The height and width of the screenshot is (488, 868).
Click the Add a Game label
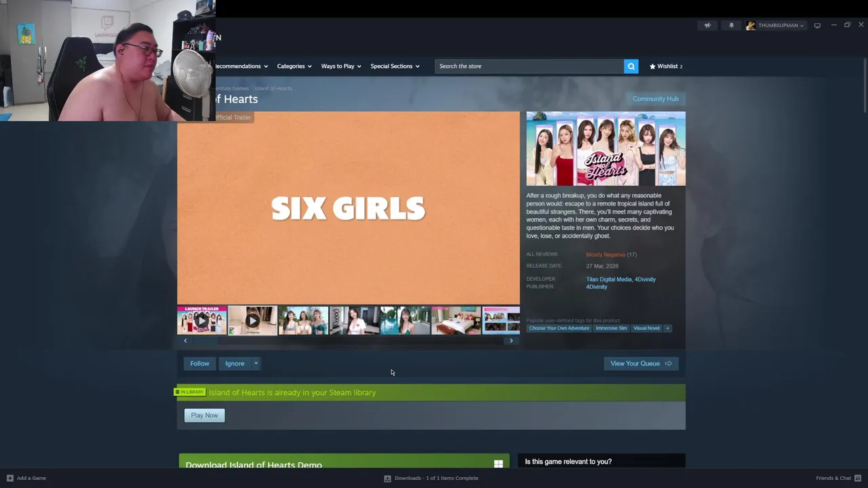[31, 478]
